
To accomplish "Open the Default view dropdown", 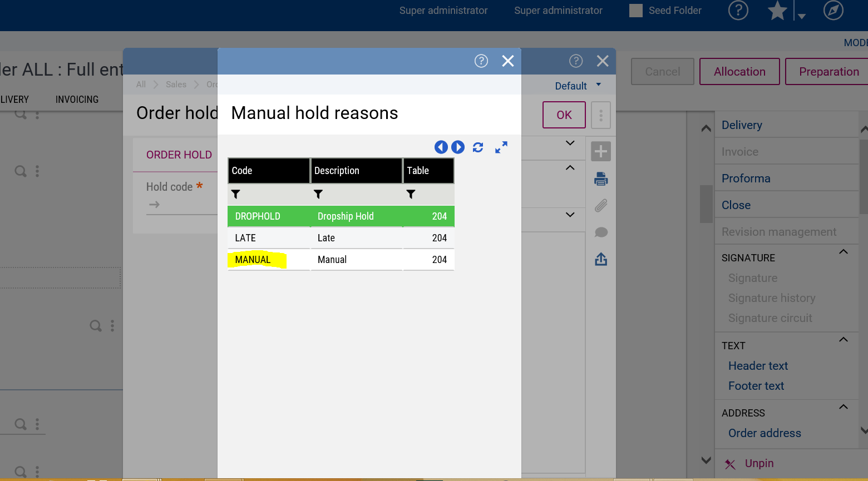I will [578, 86].
